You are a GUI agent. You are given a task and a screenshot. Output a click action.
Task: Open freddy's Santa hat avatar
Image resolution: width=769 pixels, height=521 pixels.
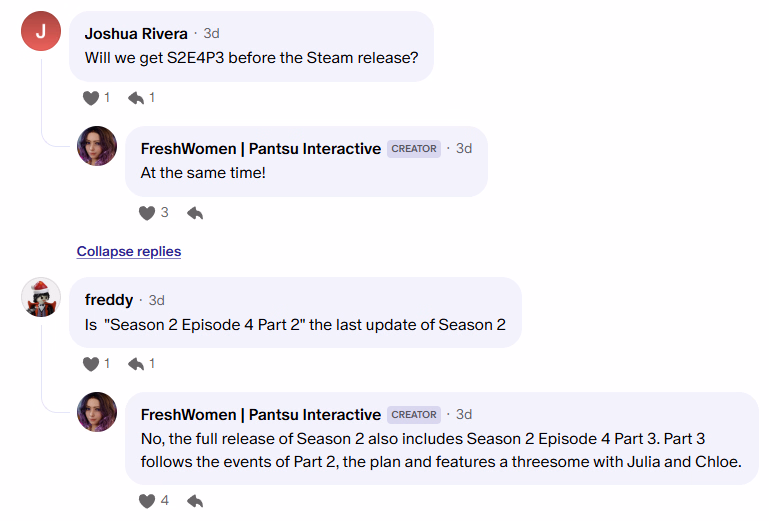pos(41,297)
